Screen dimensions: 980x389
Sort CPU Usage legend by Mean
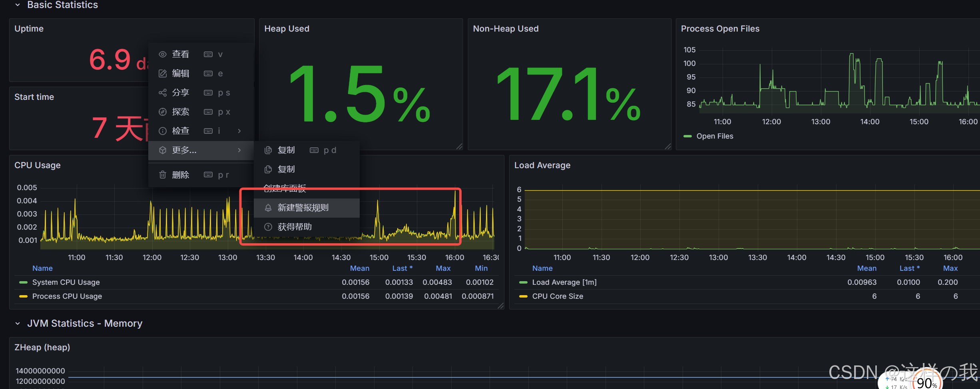pyautogui.click(x=359, y=268)
